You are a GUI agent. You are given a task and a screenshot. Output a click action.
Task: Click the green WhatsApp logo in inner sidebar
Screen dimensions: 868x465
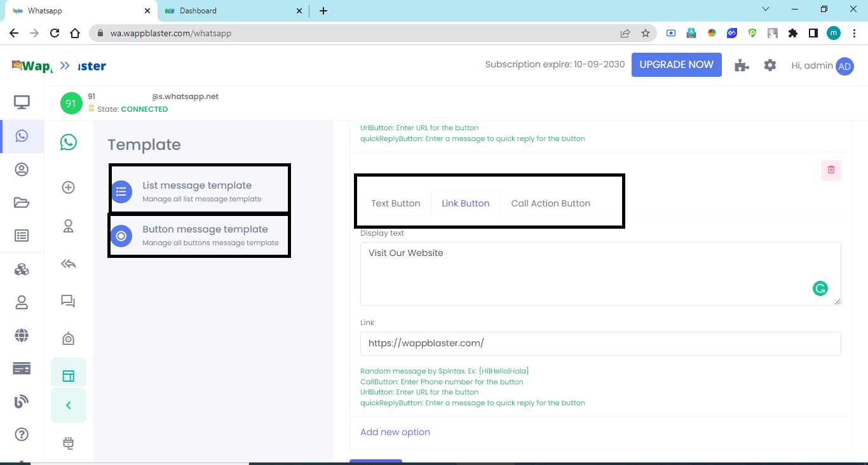coord(69,142)
